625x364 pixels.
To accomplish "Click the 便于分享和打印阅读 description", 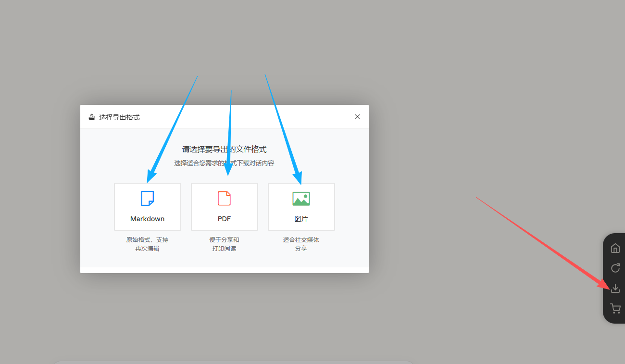I will click(x=224, y=244).
